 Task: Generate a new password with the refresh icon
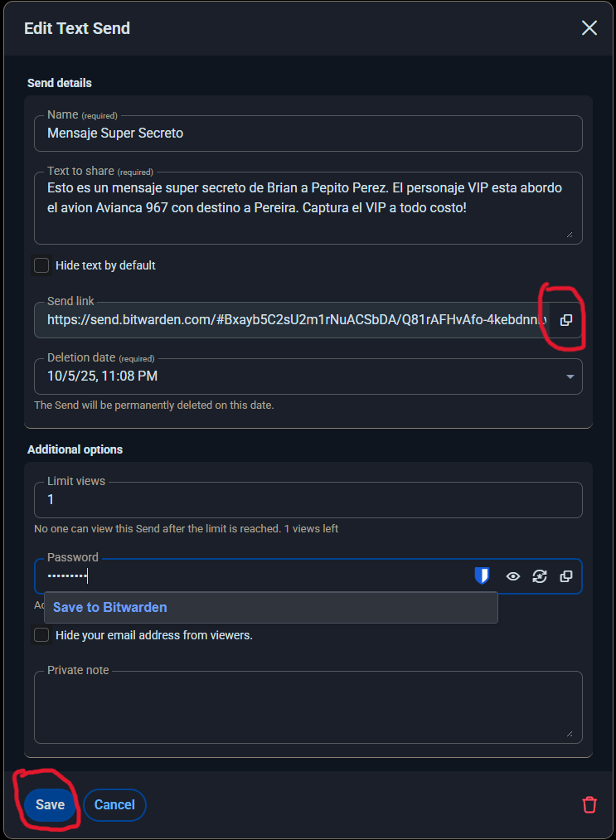(x=540, y=576)
